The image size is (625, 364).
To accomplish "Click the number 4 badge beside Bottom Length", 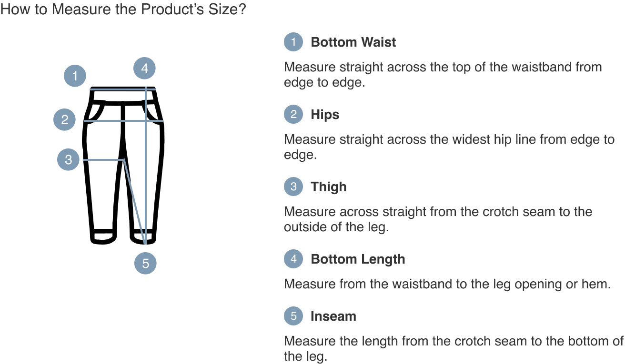I will pos(293,259).
